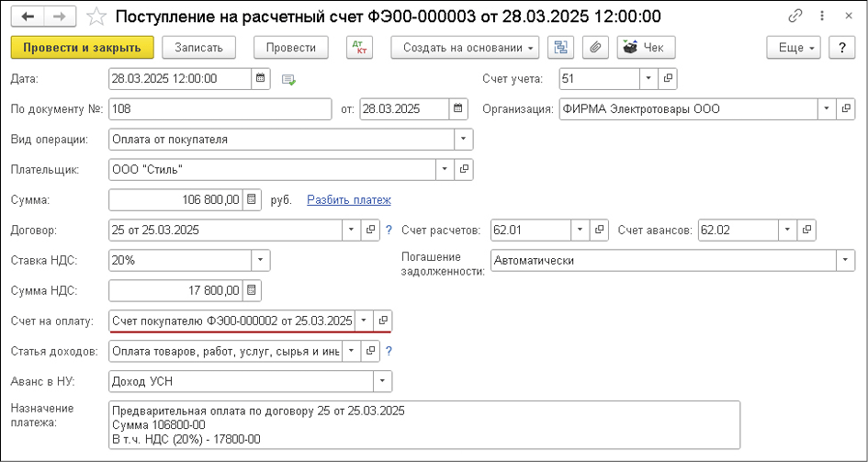Click into Назначение платежа text area
Viewport: 868px width, 462px height.
[x=423, y=424]
